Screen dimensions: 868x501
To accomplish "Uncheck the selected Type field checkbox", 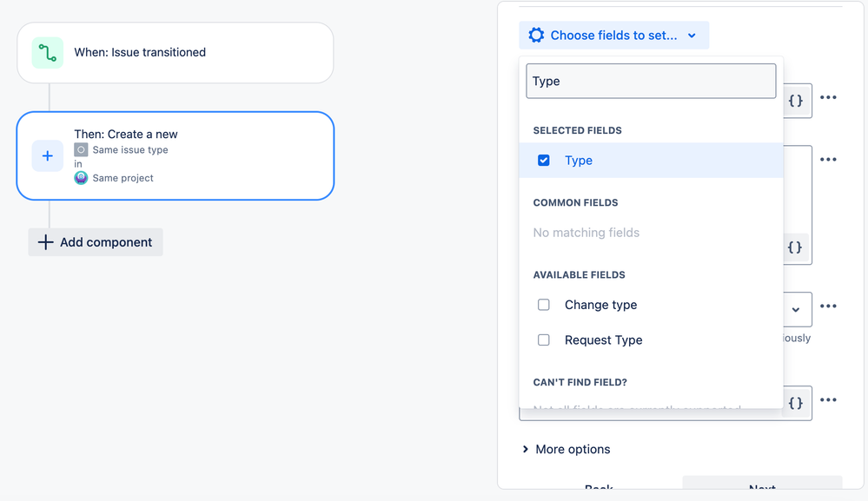I will (544, 161).
